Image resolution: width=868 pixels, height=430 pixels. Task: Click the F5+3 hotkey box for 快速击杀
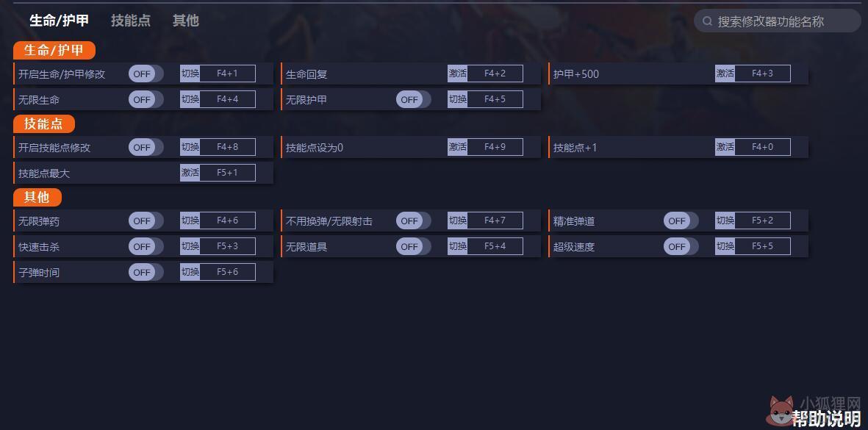[228, 246]
